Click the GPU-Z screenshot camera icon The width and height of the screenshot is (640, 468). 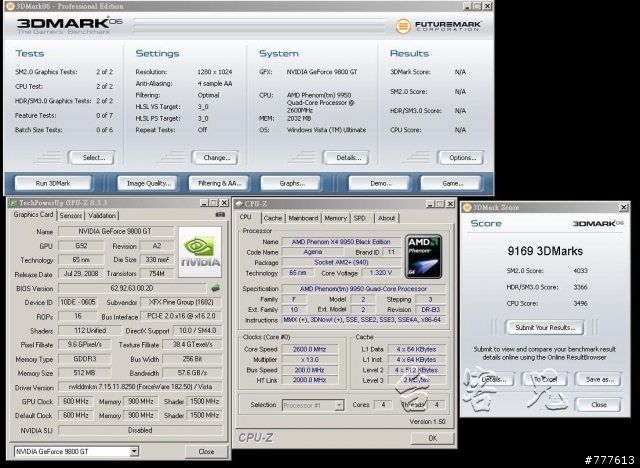220,215
